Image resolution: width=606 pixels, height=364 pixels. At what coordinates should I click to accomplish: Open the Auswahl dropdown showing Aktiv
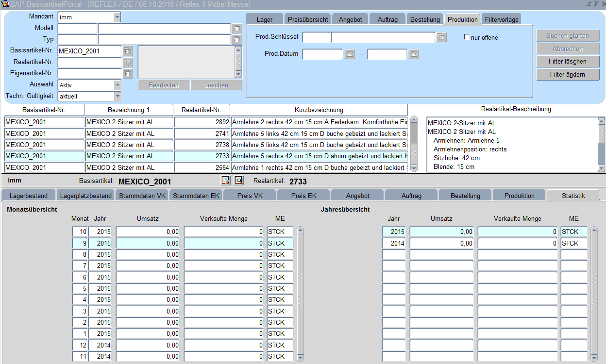pyautogui.click(x=117, y=85)
